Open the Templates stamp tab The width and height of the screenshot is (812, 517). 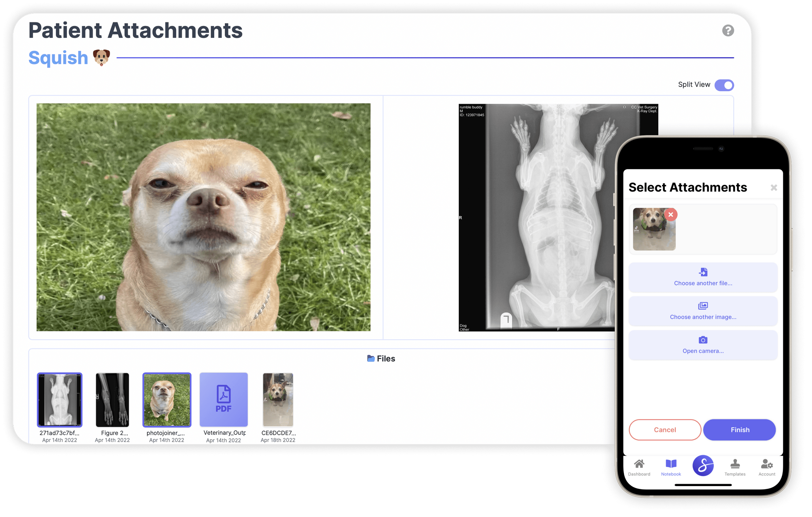click(x=735, y=467)
